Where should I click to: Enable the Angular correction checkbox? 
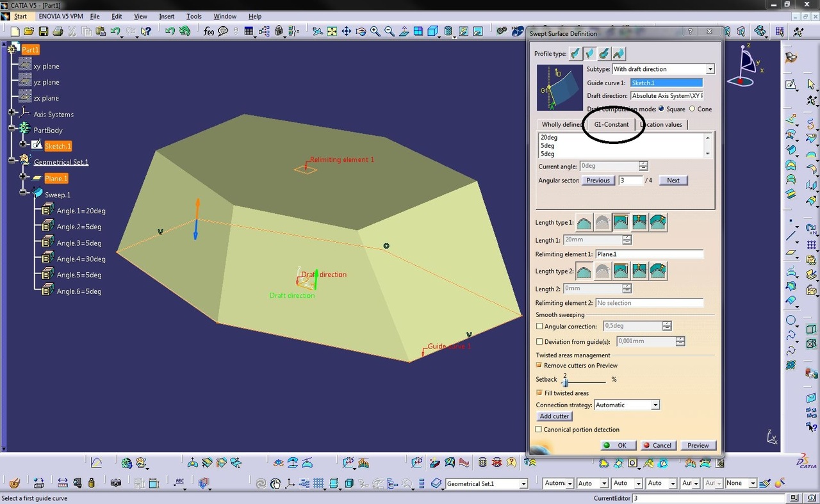[x=539, y=327]
